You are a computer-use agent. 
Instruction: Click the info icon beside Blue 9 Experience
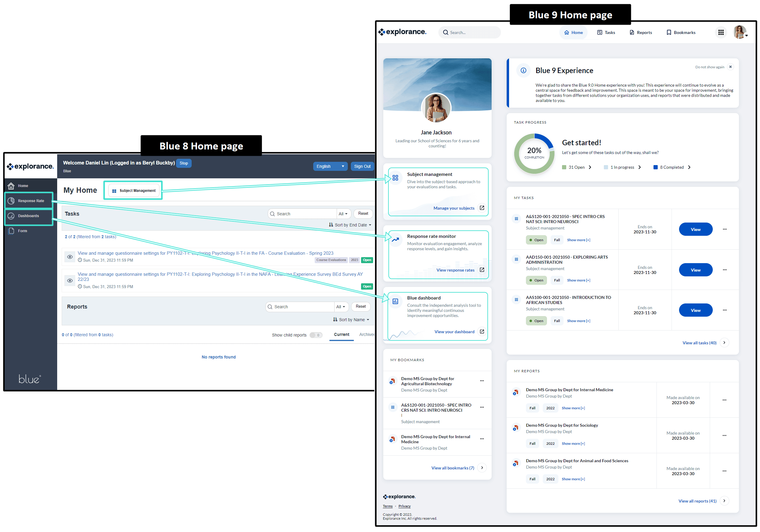(x=523, y=70)
